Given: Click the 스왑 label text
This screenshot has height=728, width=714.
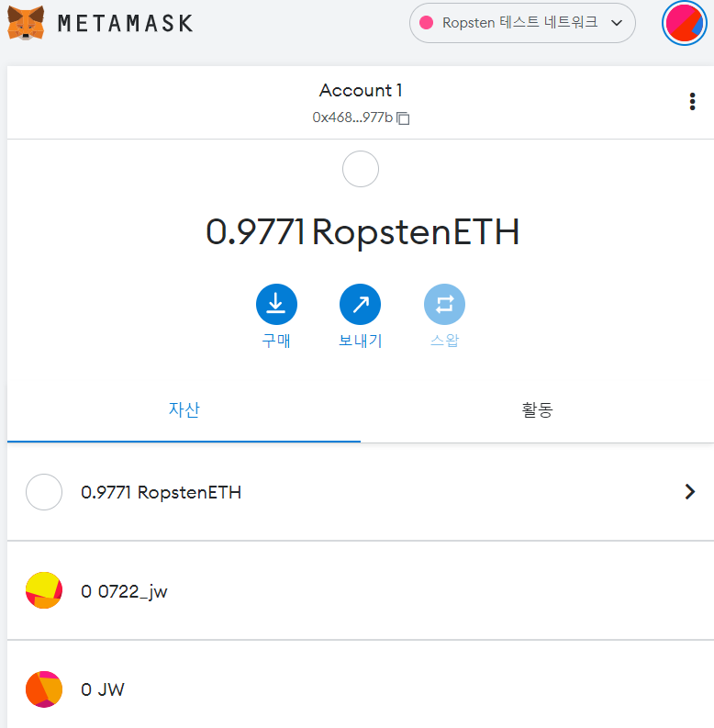Looking at the screenshot, I should [x=444, y=341].
